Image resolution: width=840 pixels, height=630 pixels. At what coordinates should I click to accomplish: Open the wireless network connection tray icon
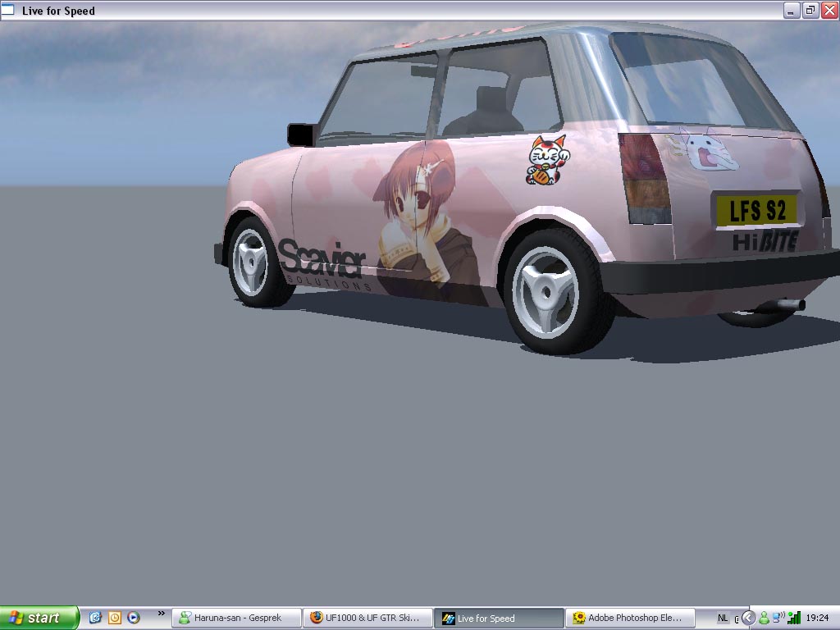(x=778, y=619)
